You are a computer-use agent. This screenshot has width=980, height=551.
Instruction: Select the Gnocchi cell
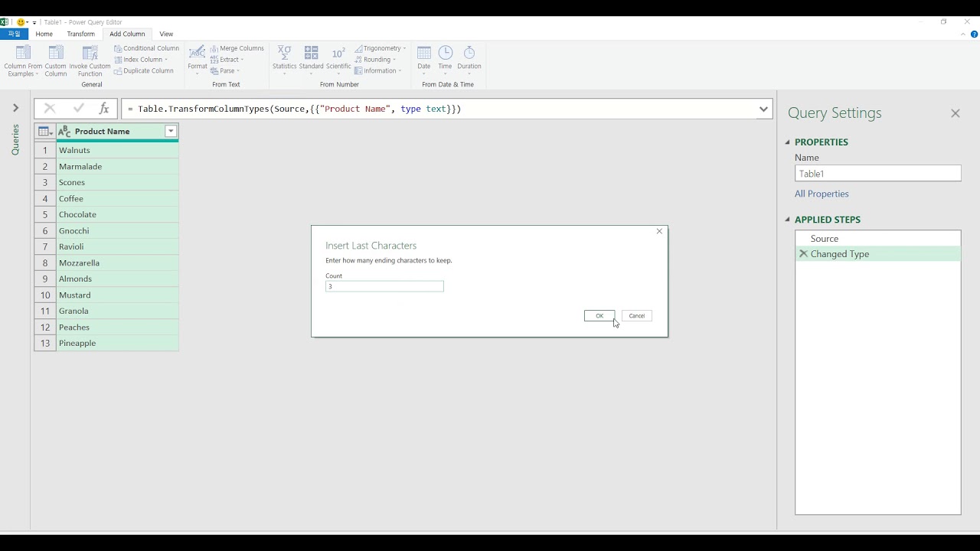117,230
